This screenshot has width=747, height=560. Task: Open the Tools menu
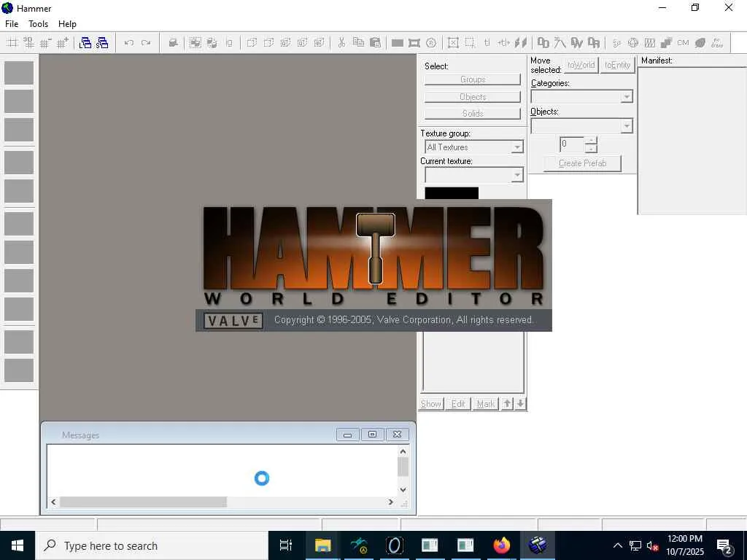(38, 24)
